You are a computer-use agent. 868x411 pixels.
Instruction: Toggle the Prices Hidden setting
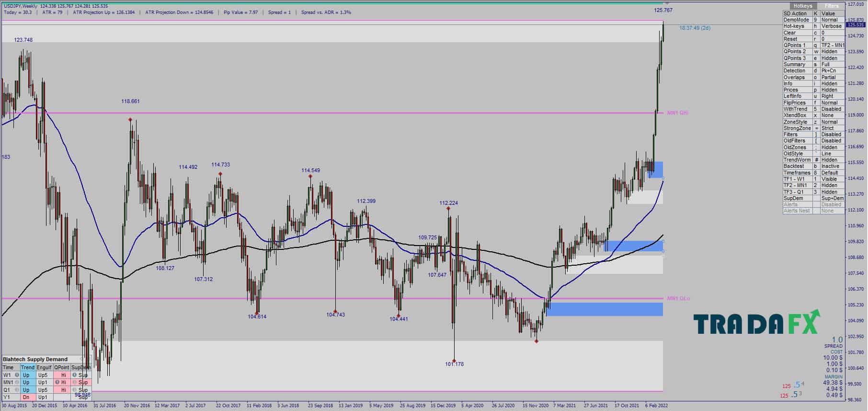[832, 90]
